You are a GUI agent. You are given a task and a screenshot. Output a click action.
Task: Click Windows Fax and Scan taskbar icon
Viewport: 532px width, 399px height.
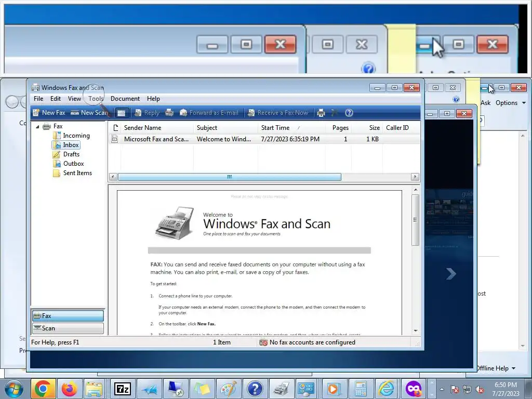pos(281,389)
